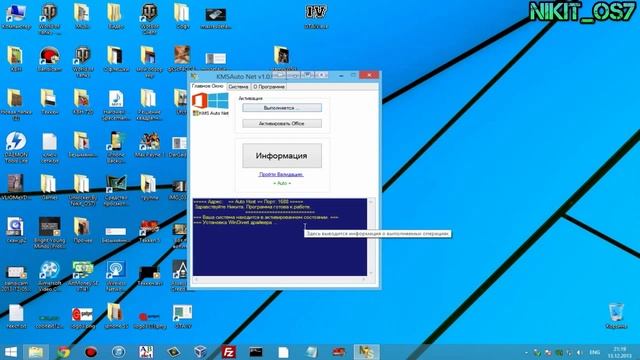
Task: Switch to the Система tab
Action: pyautogui.click(x=238, y=87)
